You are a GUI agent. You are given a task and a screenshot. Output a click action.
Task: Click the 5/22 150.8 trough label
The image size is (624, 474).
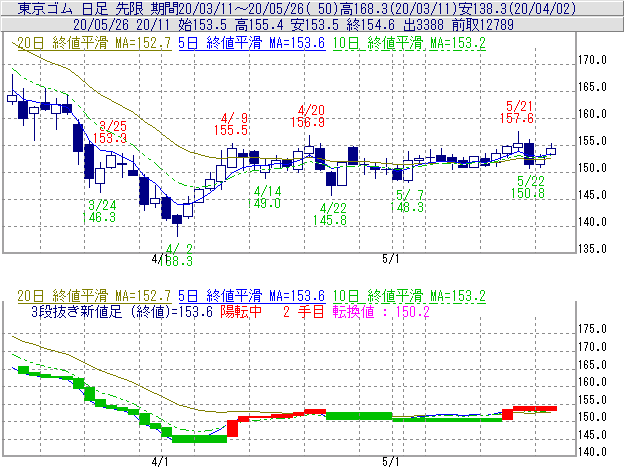point(528,187)
